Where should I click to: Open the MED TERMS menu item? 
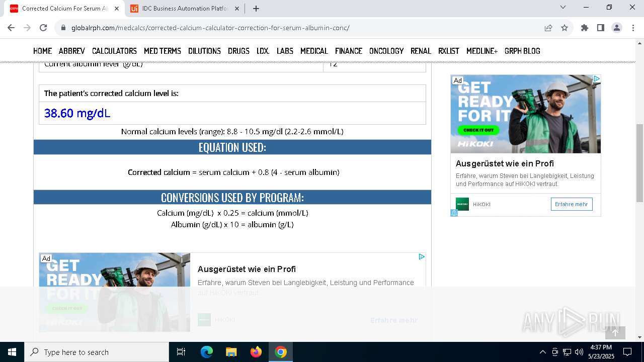pyautogui.click(x=163, y=51)
